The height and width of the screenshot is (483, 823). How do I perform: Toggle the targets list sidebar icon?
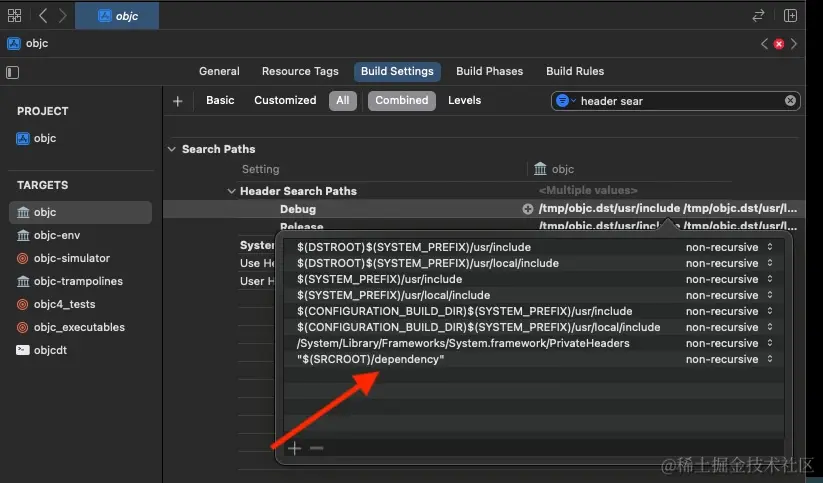pyautogui.click(x=13, y=72)
